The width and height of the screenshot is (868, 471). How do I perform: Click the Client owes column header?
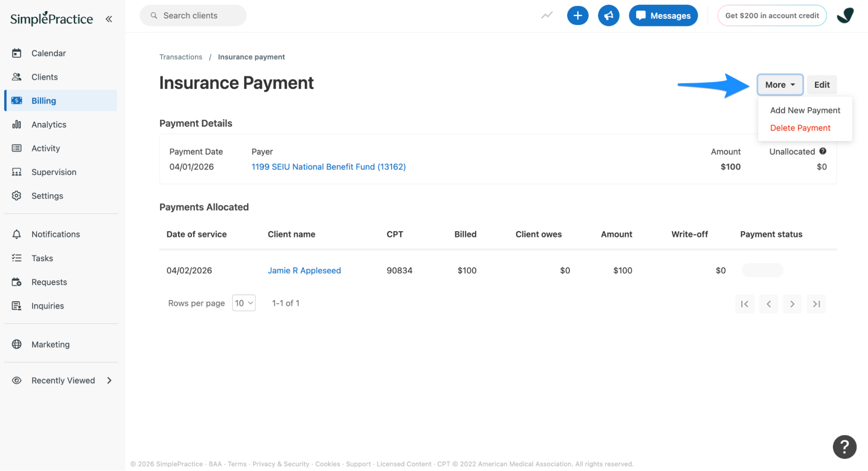point(538,234)
